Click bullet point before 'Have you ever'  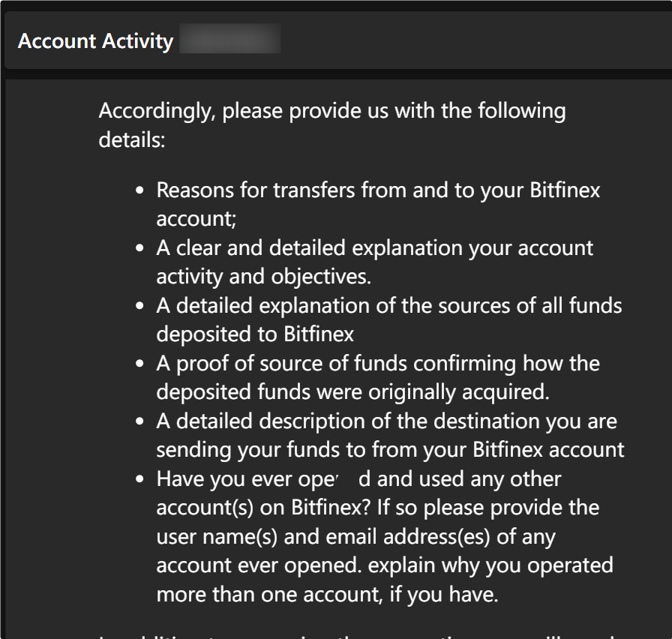click(139, 478)
